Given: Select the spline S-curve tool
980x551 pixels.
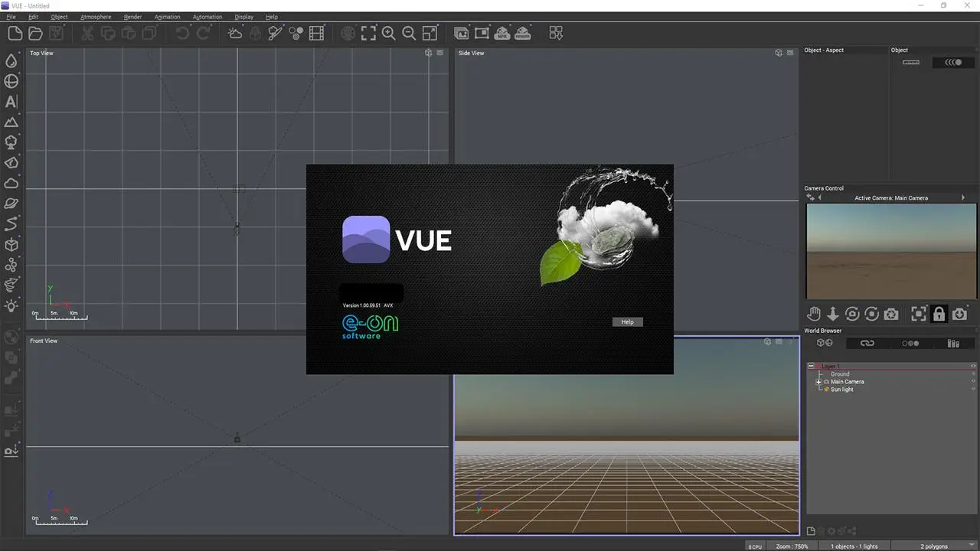Looking at the screenshot, I should pos(11,223).
